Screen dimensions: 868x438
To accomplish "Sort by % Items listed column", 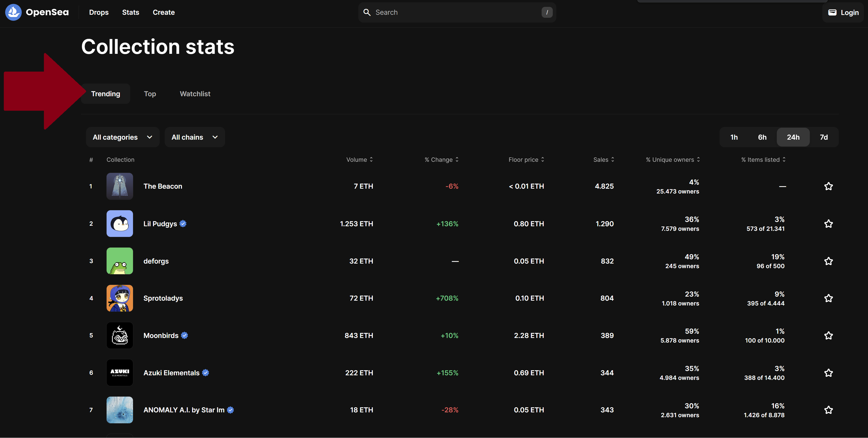I will coord(784,159).
